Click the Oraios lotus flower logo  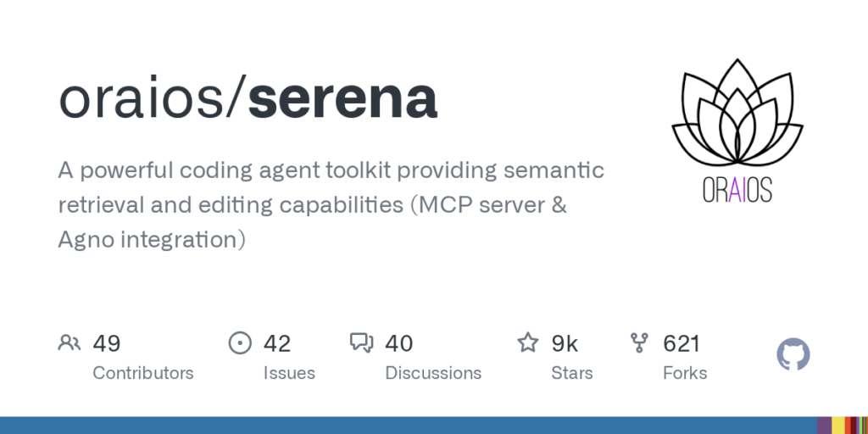coord(737,113)
